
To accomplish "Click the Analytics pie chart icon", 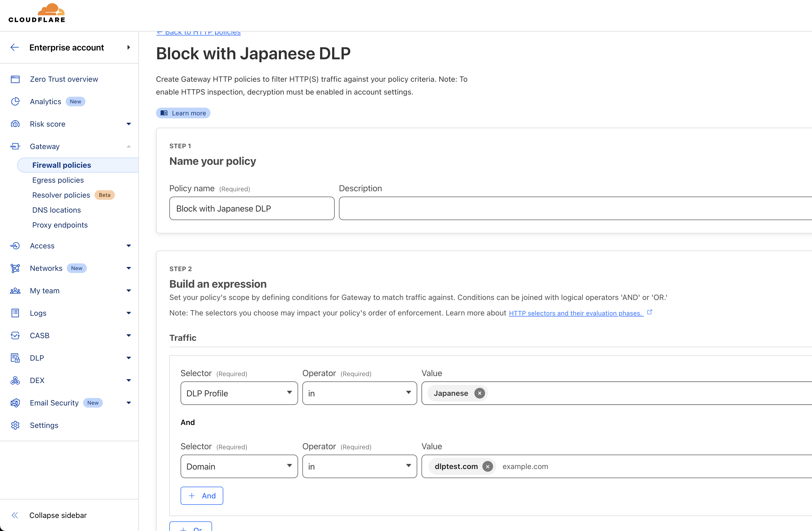I will pyautogui.click(x=15, y=101).
